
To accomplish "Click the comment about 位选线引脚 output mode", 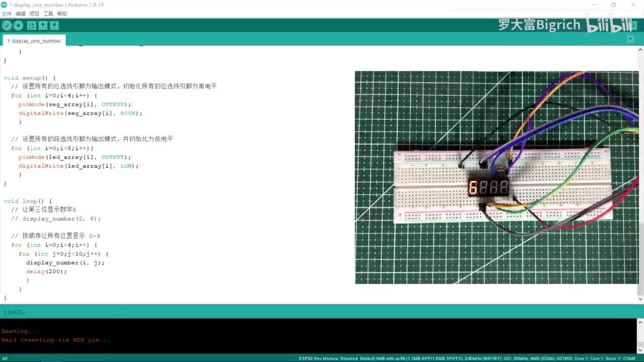I will [114, 86].
